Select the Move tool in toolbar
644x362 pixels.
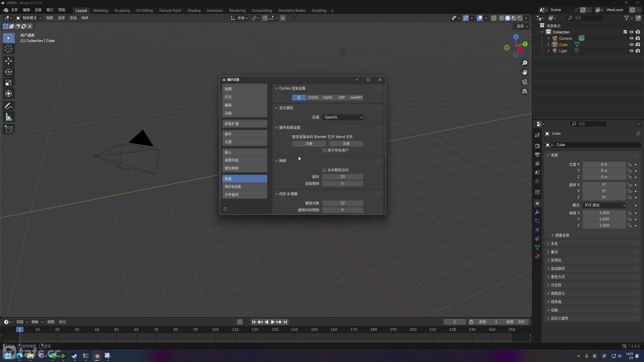[9, 61]
